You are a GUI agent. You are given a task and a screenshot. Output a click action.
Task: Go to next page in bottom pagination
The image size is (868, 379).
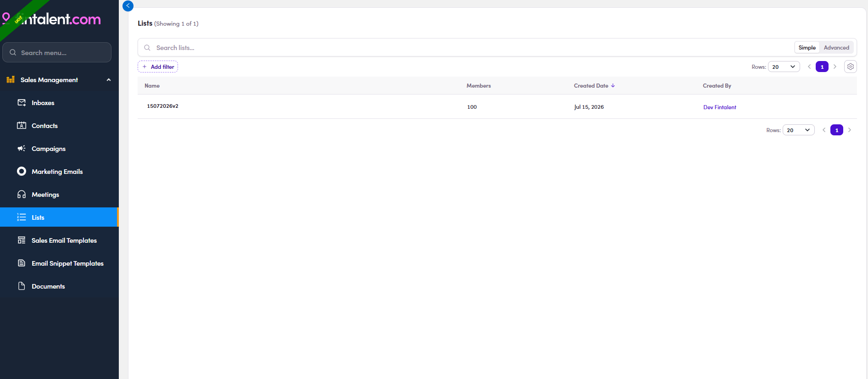point(850,130)
